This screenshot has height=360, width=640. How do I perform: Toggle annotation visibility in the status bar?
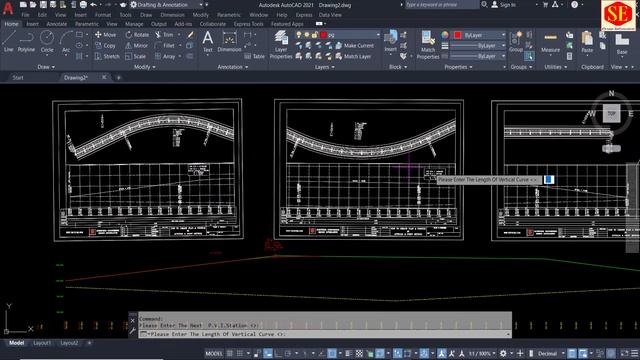(441, 353)
